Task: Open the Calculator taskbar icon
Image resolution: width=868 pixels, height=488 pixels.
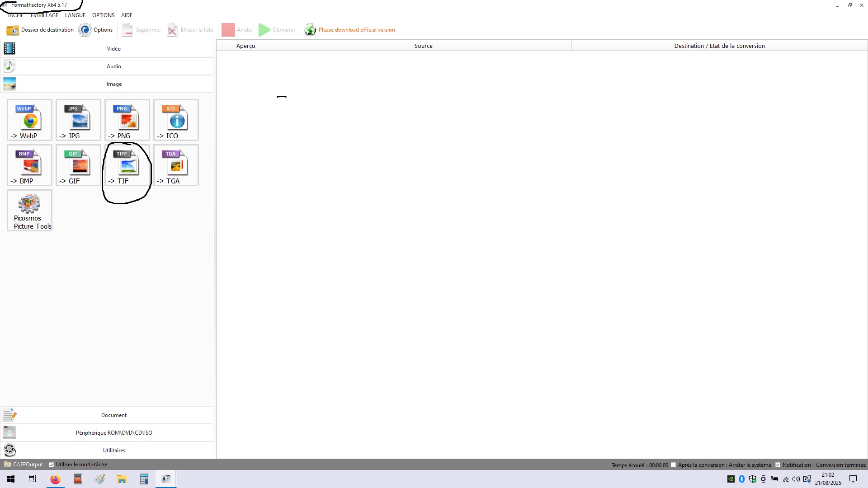Action: pyautogui.click(x=144, y=479)
